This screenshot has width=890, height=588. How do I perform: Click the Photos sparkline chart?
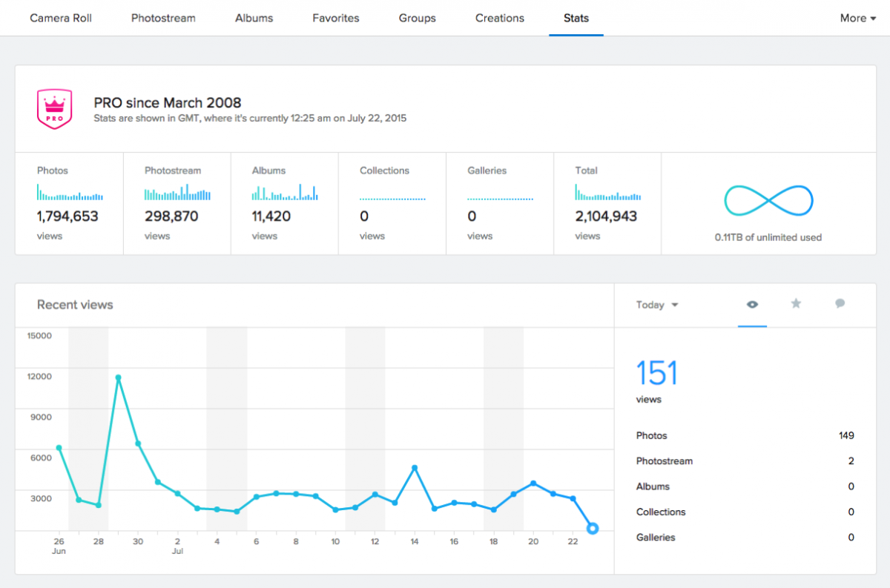point(67,193)
